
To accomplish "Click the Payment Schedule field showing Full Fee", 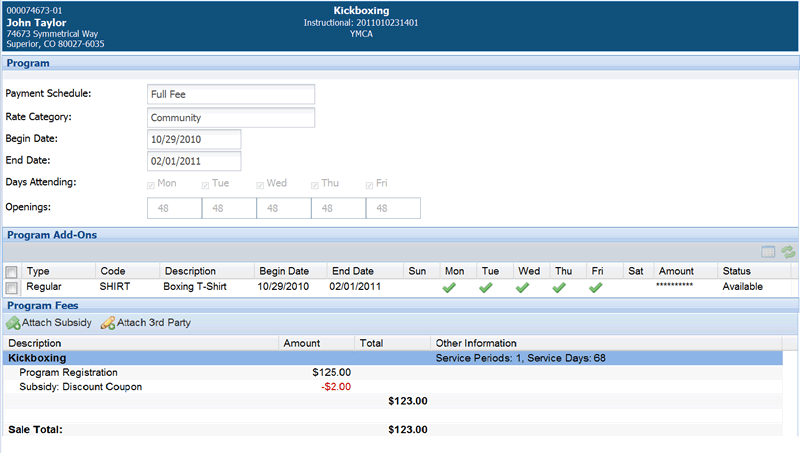I will pos(231,94).
